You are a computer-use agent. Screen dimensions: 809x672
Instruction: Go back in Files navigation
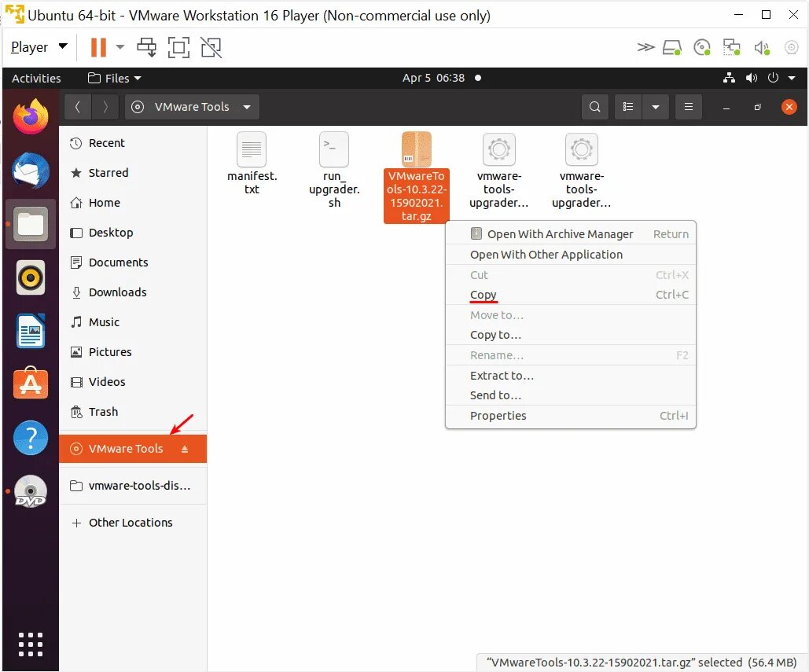coord(78,107)
